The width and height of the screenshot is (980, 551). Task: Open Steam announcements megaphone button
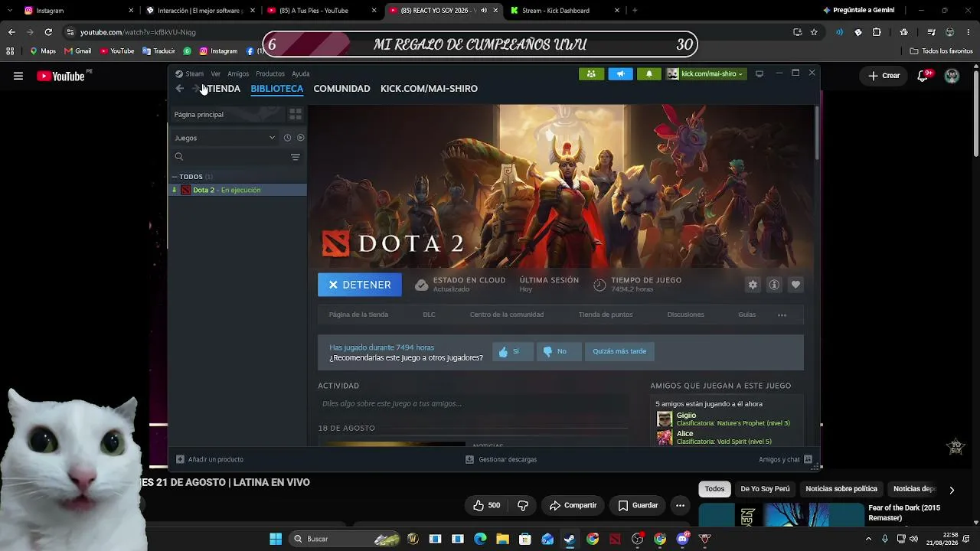620,74
